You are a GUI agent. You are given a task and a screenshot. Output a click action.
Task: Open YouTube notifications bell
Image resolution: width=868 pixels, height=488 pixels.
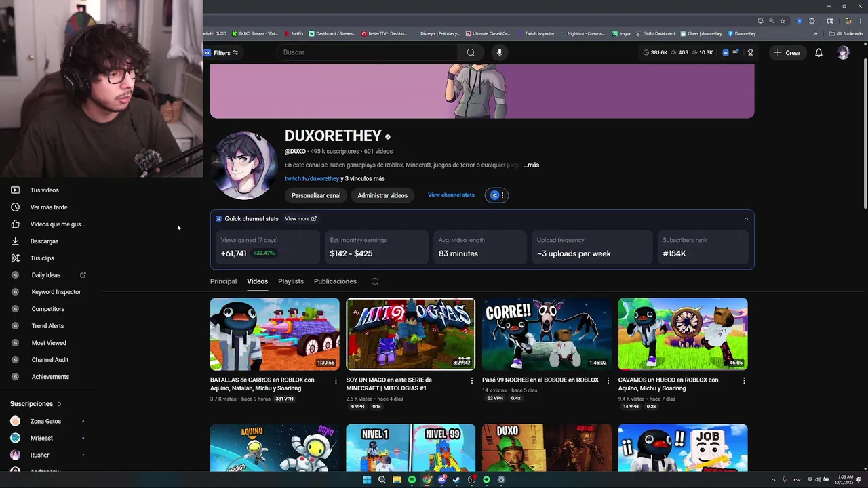[818, 52]
